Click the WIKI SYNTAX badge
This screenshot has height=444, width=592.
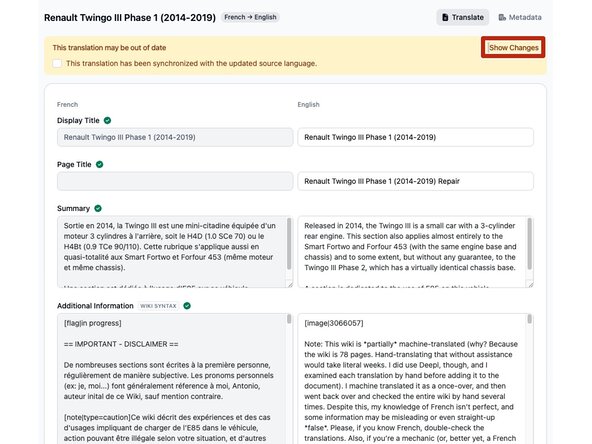click(x=158, y=306)
